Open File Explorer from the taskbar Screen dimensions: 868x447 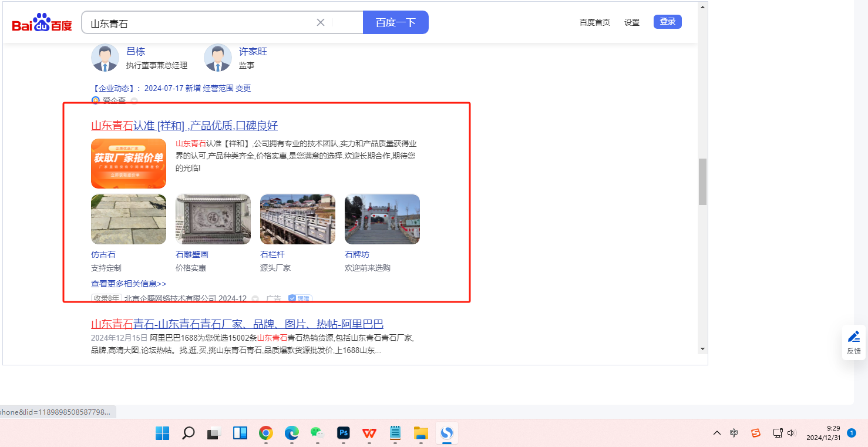pos(421,433)
